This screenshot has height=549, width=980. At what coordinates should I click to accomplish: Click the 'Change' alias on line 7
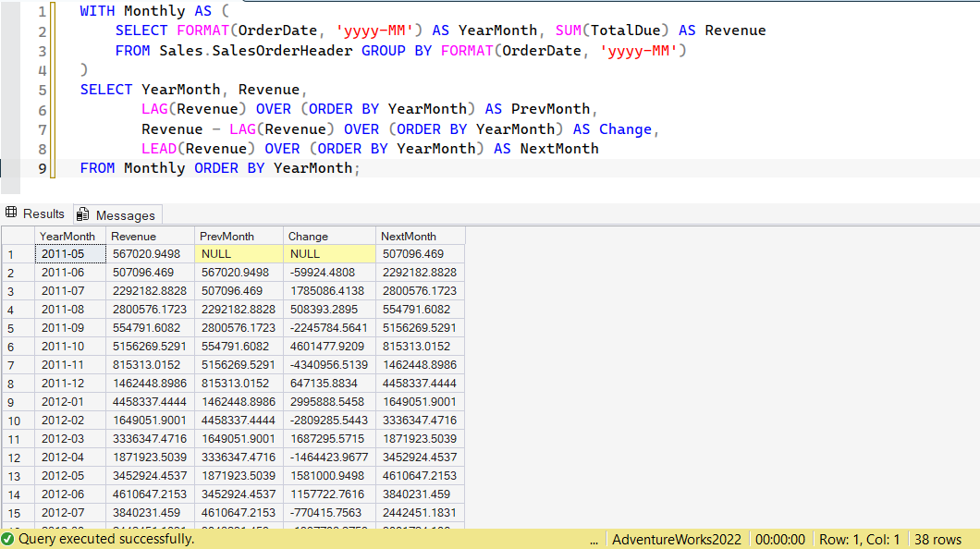click(626, 129)
